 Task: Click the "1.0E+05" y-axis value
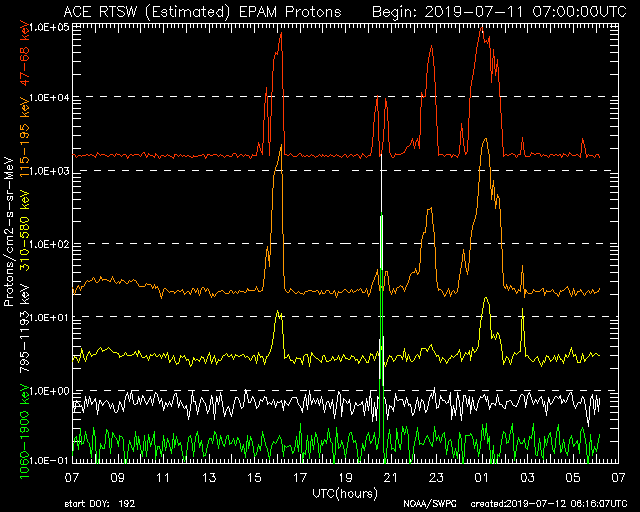[50, 28]
